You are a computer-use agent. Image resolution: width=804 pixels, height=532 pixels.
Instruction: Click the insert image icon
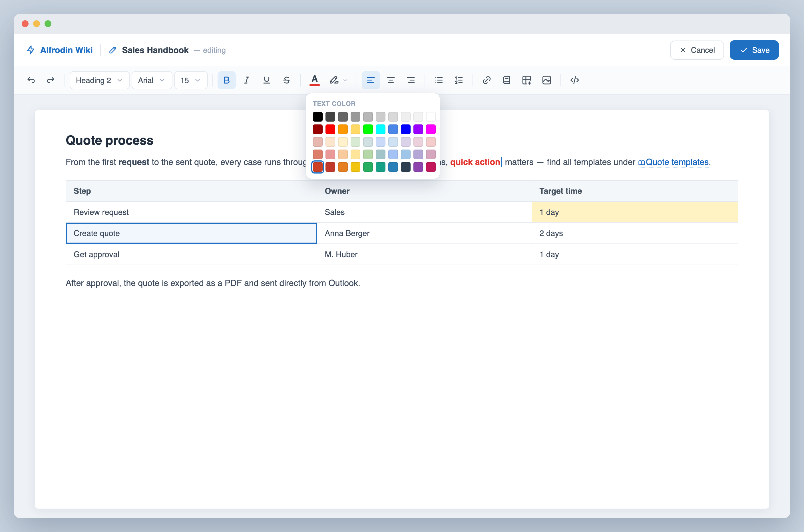546,80
